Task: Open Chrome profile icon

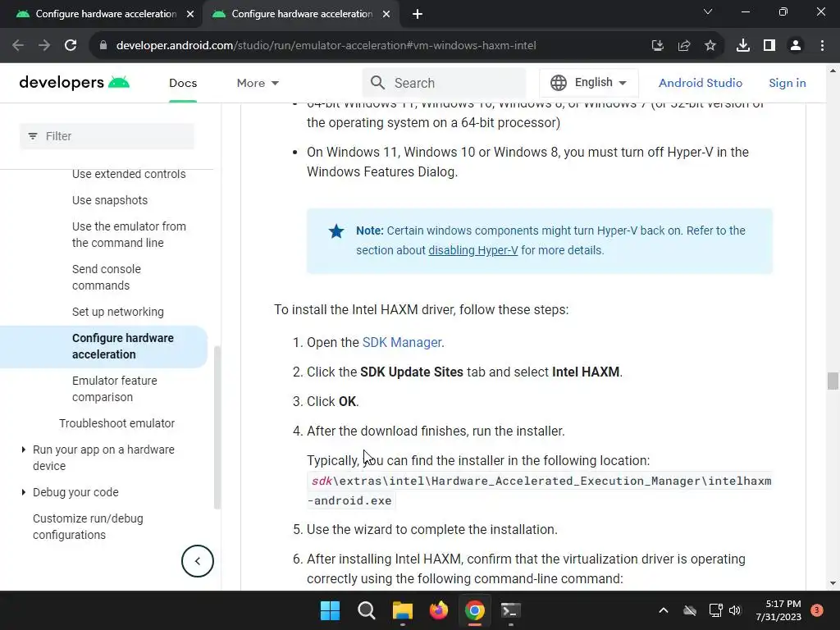Action: point(796,46)
